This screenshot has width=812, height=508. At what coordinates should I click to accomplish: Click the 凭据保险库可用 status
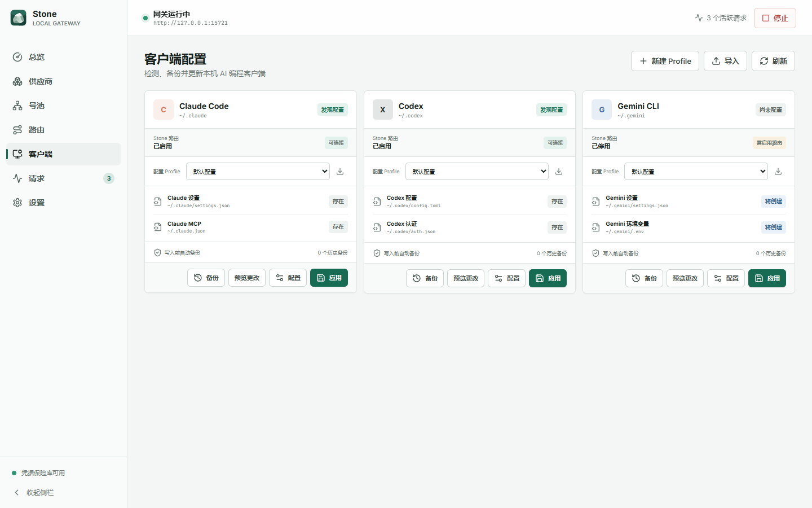pyautogui.click(x=38, y=473)
